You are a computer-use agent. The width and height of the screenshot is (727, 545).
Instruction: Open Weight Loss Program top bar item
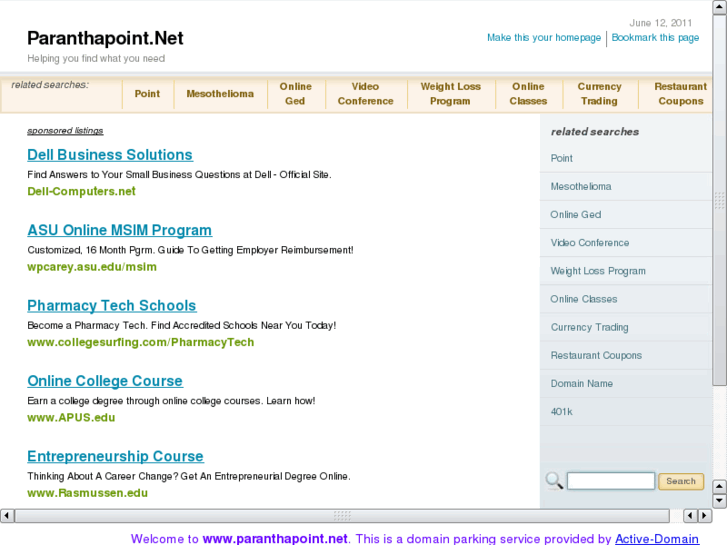[450, 94]
